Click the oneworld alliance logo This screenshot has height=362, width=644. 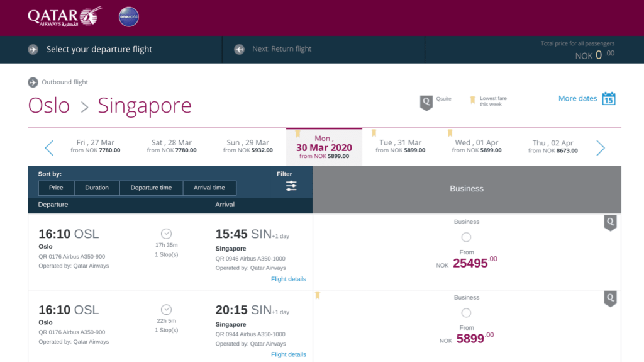point(129,17)
